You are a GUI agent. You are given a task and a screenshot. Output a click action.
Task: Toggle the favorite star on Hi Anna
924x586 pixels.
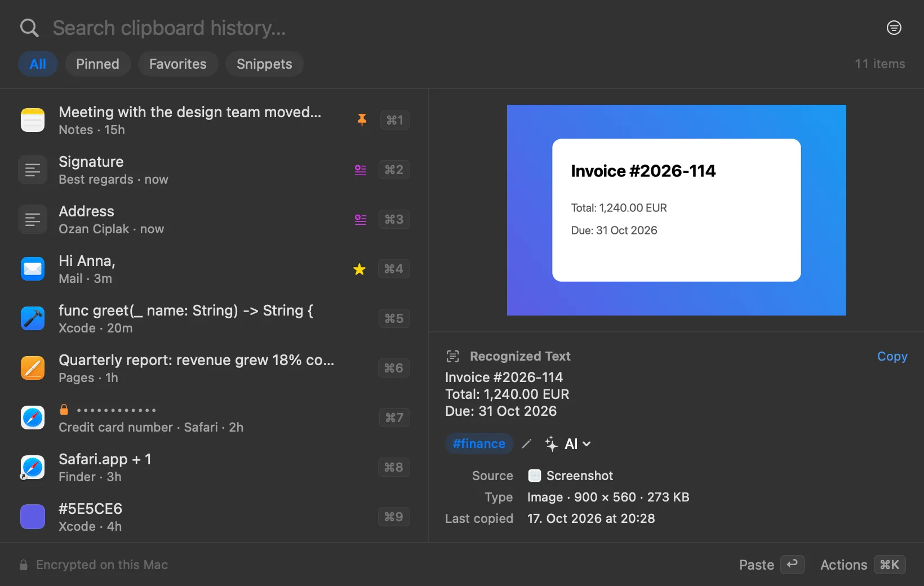pos(359,269)
